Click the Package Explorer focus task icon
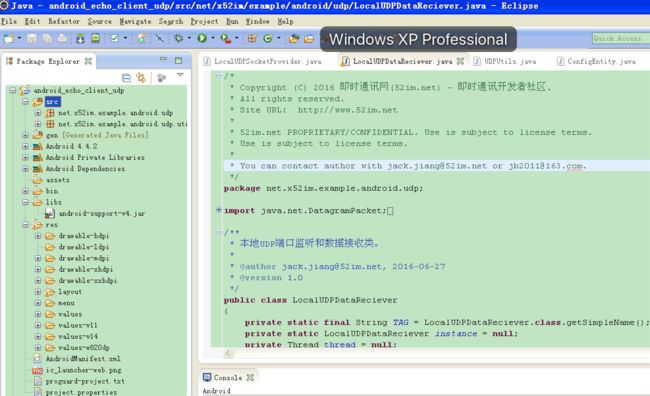650x396 pixels. click(161, 78)
